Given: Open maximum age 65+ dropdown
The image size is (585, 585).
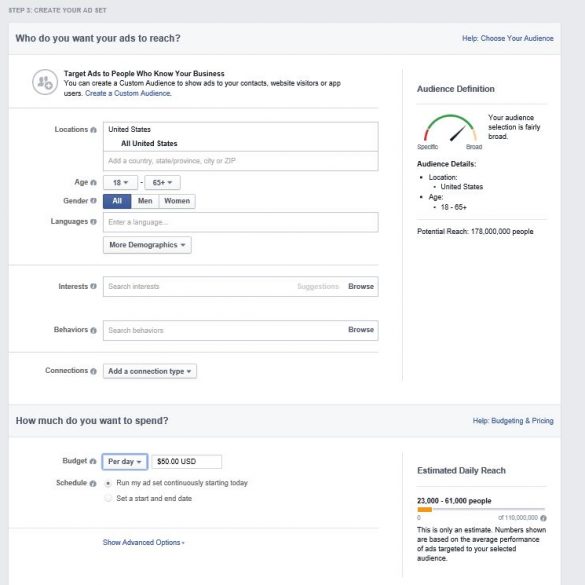Looking at the screenshot, I should (162, 182).
